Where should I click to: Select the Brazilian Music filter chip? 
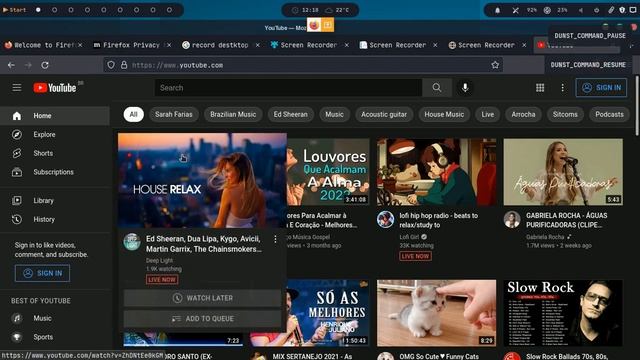pyautogui.click(x=233, y=115)
